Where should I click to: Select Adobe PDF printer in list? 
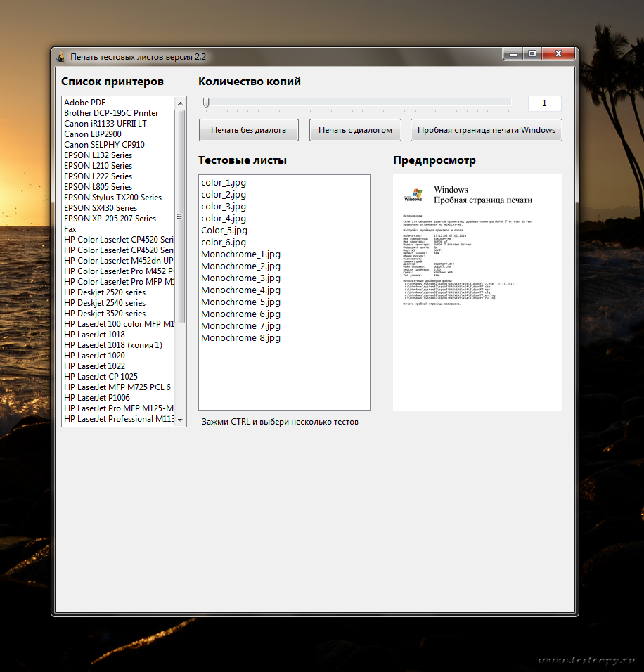click(85, 103)
